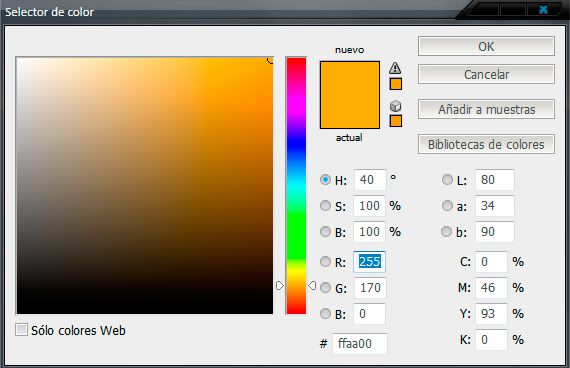Click the web-safe color cube icon
The image size is (570, 368).
pyautogui.click(x=396, y=106)
